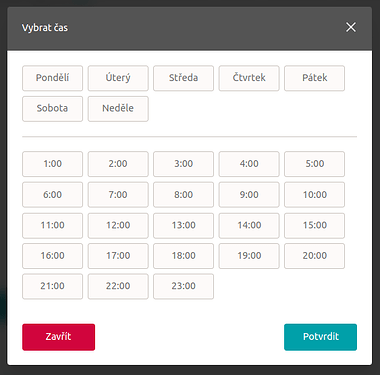
Task: Pick 14:00 from the time grid
Action: (249, 225)
